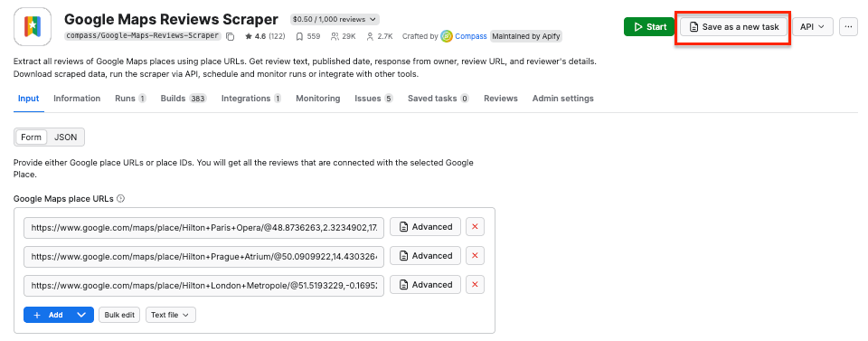Select the Input tab
The height and width of the screenshot is (341, 868).
29,99
